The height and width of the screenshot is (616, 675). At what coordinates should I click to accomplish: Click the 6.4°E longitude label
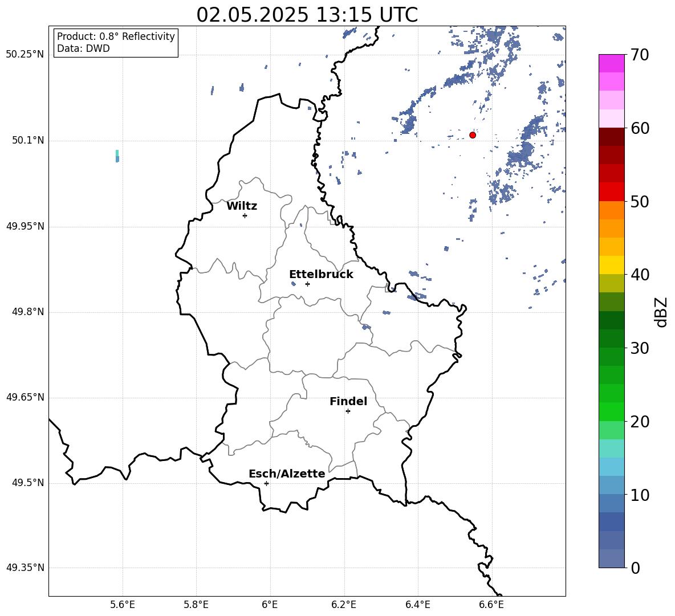(x=417, y=605)
